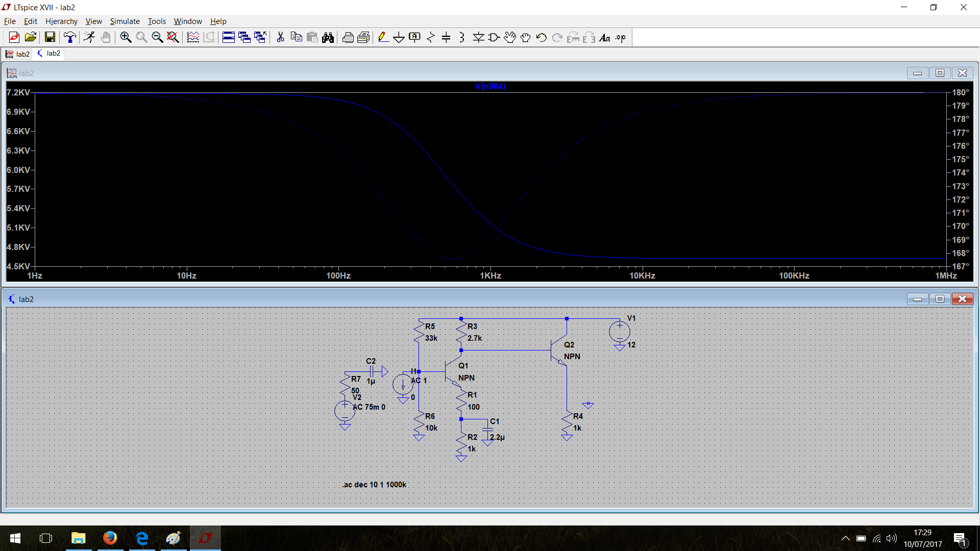The width and height of the screenshot is (980, 551).
Task: Open the Hierarchy menu
Action: pyautogui.click(x=61, y=21)
